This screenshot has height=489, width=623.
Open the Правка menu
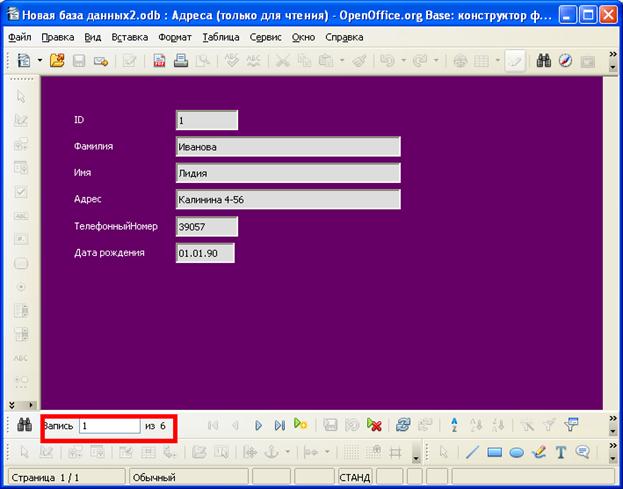(x=58, y=37)
